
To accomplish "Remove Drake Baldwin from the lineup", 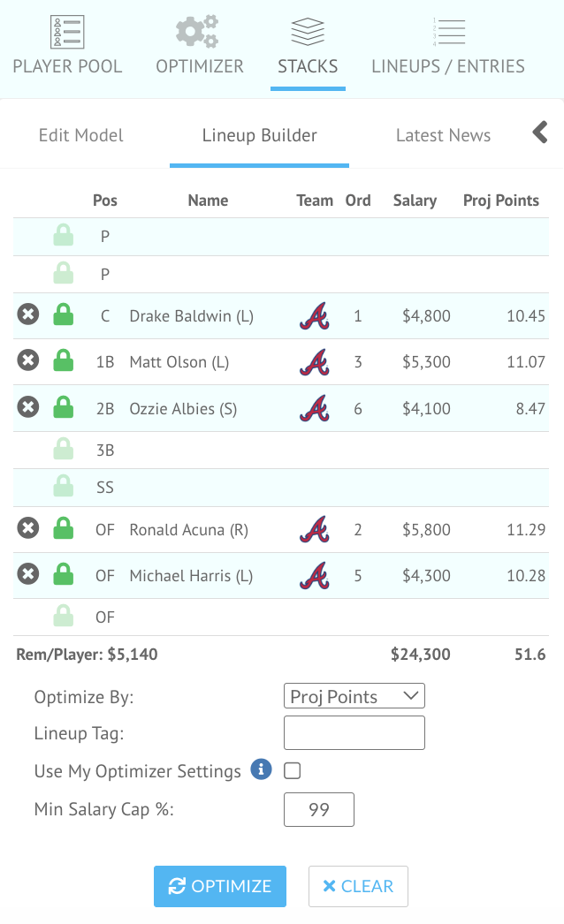I will pyautogui.click(x=27, y=314).
